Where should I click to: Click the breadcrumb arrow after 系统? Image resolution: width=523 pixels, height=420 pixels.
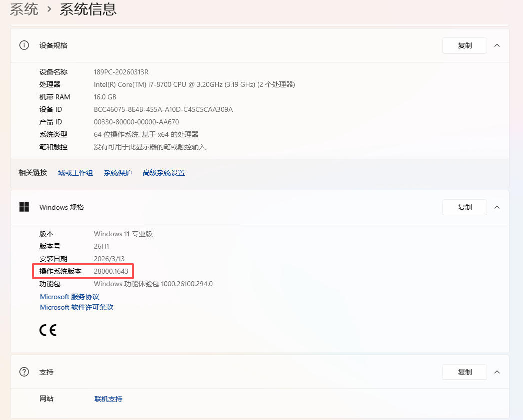point(49,9)
